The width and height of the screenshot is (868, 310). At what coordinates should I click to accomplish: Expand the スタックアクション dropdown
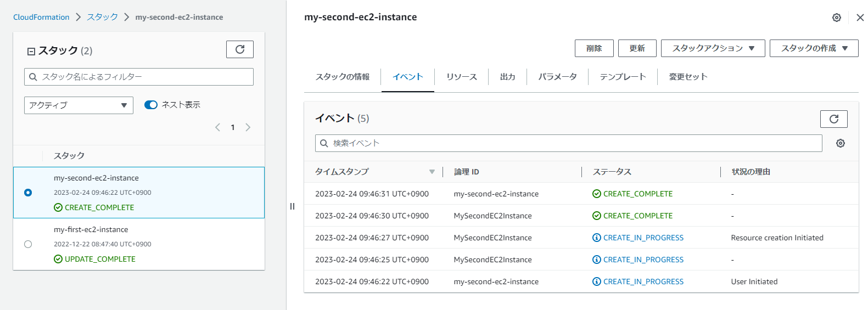click(713, 48)
